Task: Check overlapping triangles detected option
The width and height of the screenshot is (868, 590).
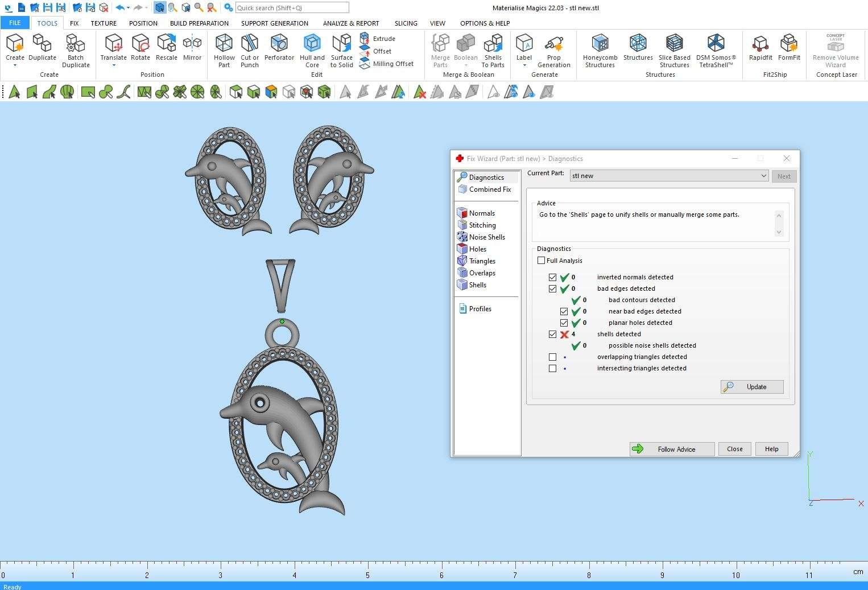Action: coord(552,357)
